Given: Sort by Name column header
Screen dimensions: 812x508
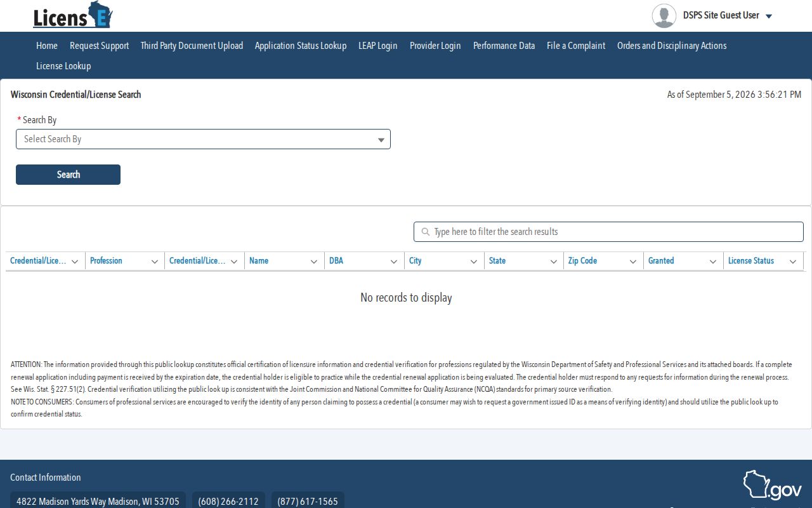Looking at the screenshot, I should (x=259, y=261).
